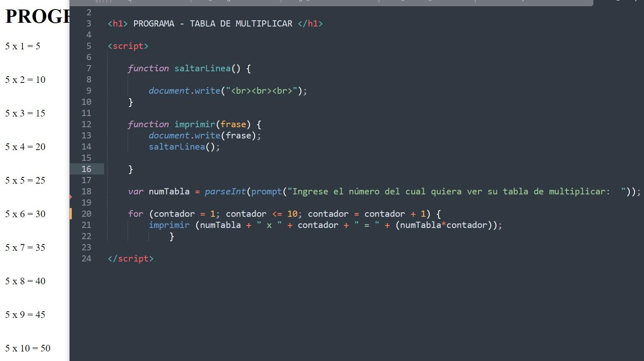Image resolution: width=644 pixels, height=361 pixels.
Task: Click line number 9 in the gutter
Action: (89, 91)
